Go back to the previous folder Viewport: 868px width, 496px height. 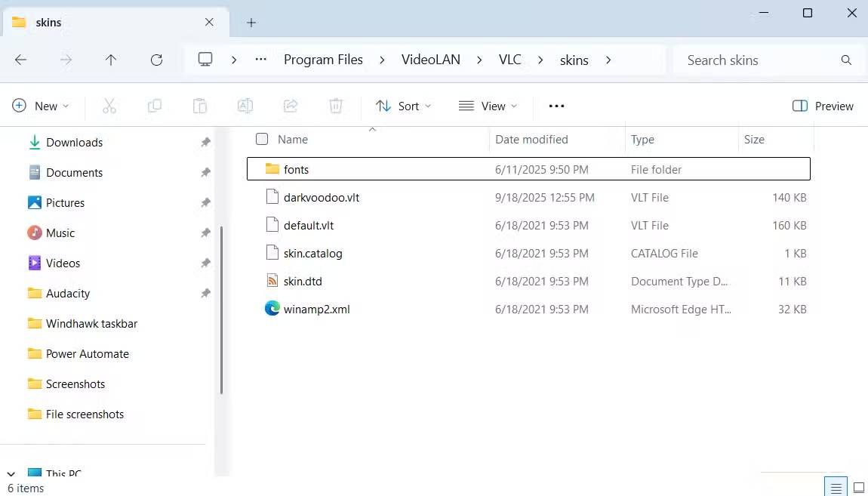[x=21, y=60]
